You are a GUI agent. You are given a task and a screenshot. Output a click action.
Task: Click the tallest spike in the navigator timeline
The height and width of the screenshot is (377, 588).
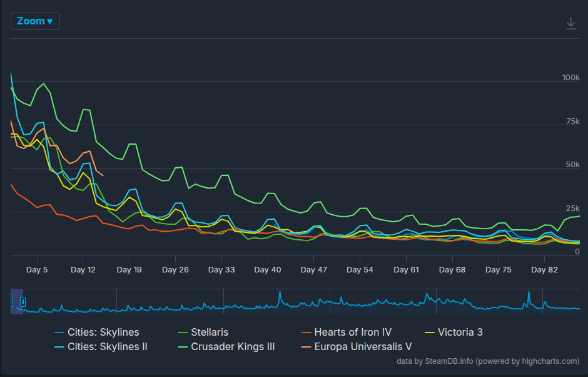(279, 294)
